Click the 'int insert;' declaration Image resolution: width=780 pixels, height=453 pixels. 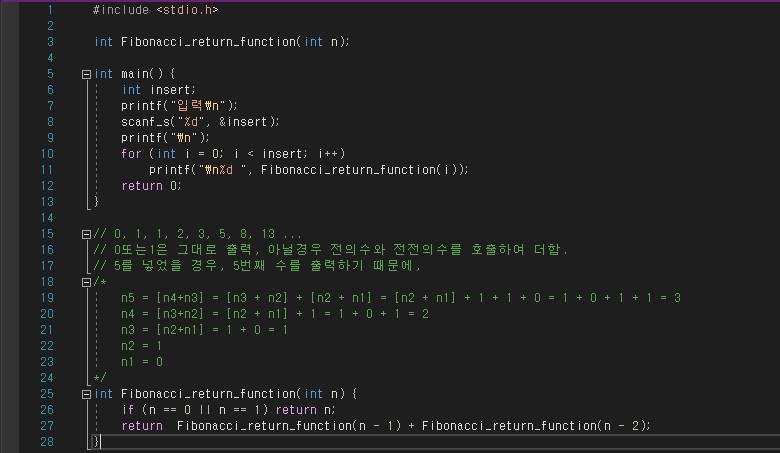pyautogui.click(x=159, y=90)
